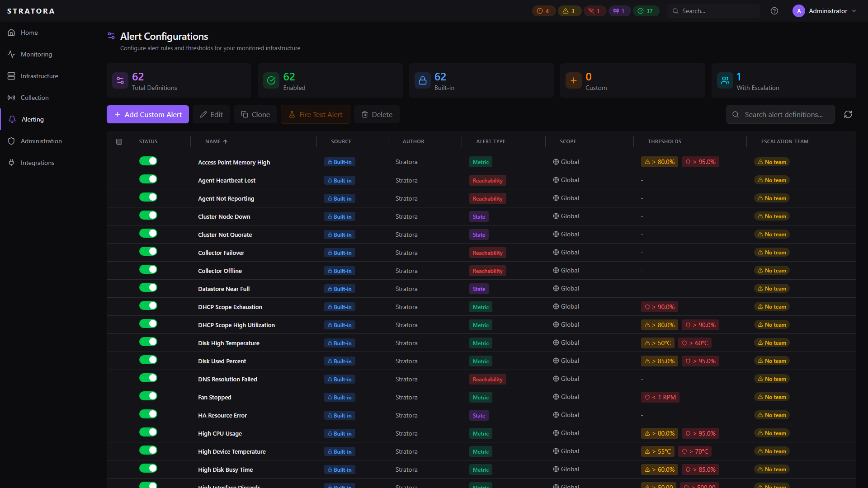Sort by the Alert Type column header
The height and width of the screenshot is (488, 868).
[x=491, y=141]
